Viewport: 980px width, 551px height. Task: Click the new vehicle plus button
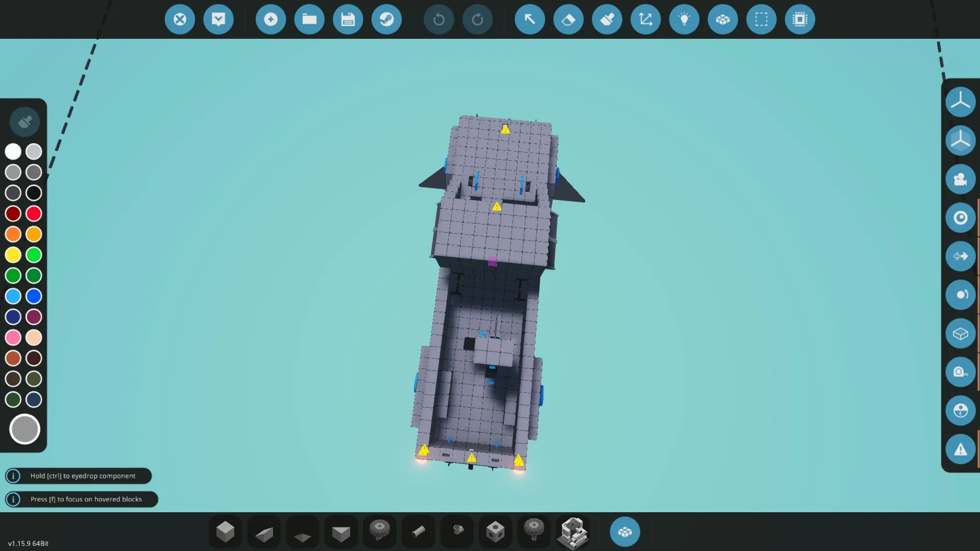(271, 19)
